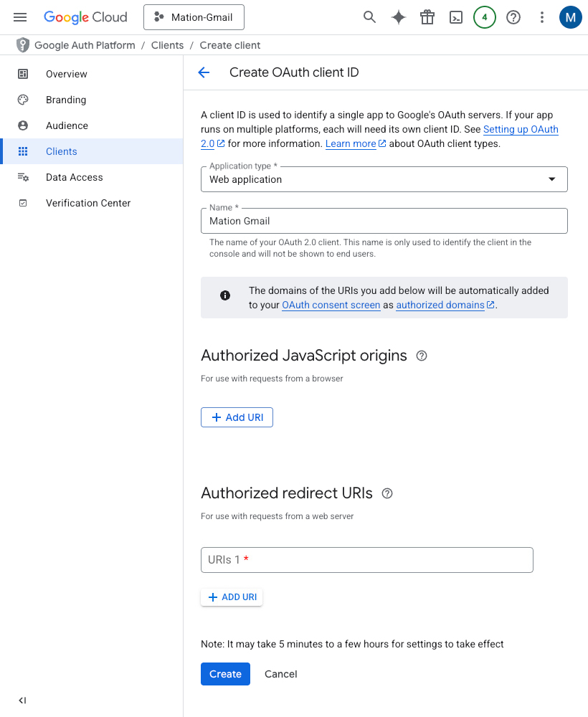Click the gift box free trial icon
Screen dimensions: 588x717
[427, 17]
